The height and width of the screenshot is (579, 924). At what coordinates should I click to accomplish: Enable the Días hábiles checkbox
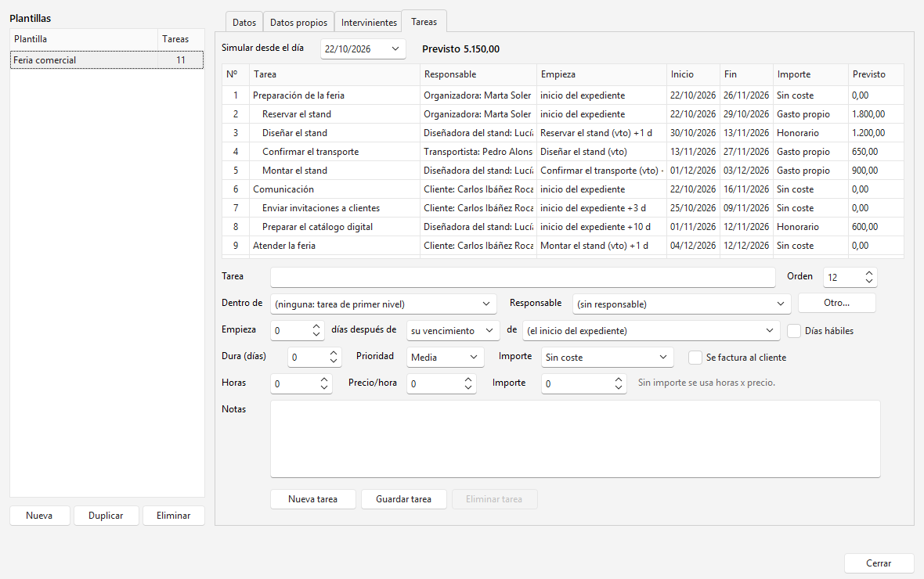794,331
